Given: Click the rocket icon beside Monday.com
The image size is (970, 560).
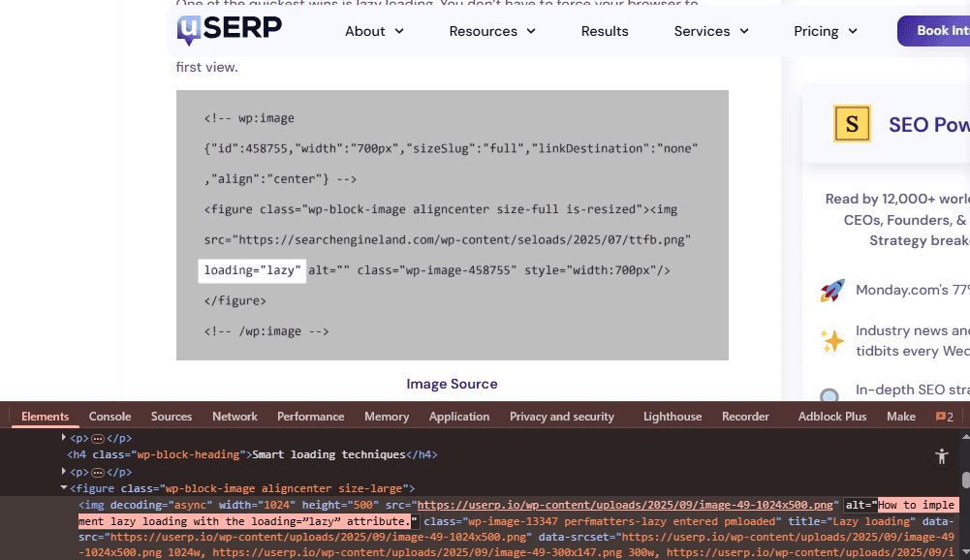Looking at the screenshot, I should pos(832,291).
